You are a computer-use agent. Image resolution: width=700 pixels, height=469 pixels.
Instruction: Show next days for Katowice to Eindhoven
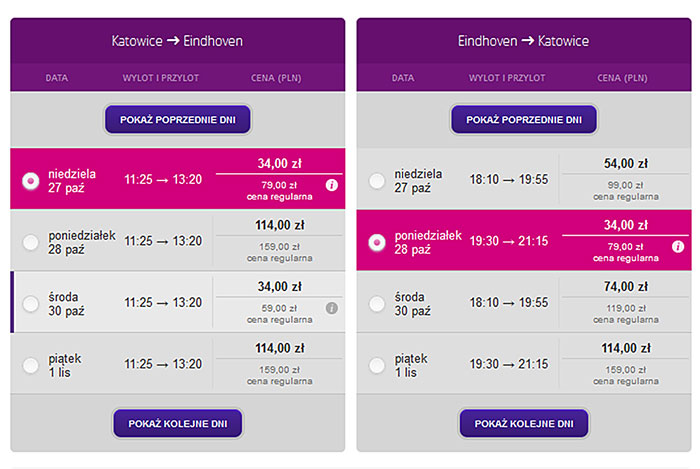pyautogui.click(x=178, y=423)
